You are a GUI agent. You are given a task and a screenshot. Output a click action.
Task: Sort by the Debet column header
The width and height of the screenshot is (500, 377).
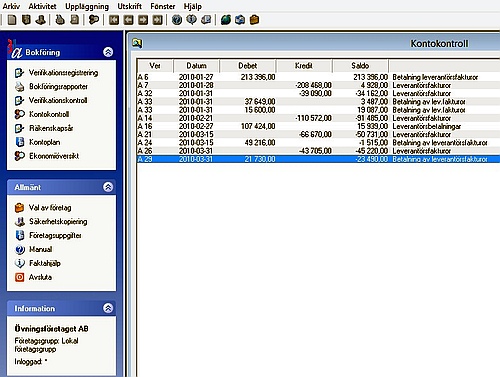tap(248, 66)
